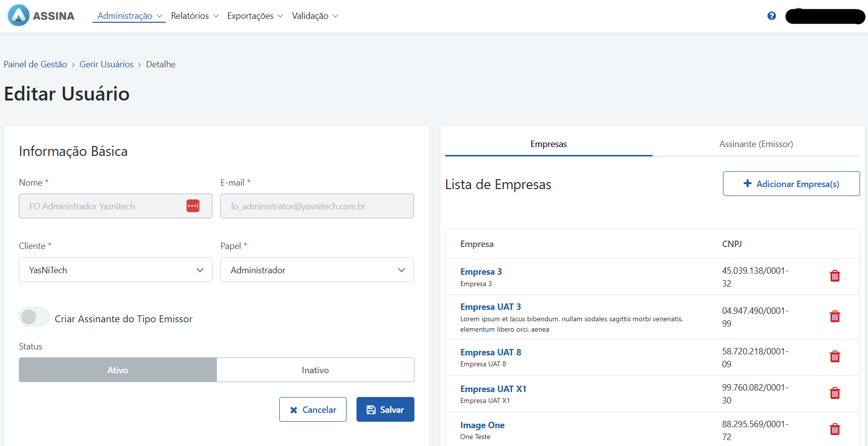Image resolution: width=868 pixels, height=446 pixels.
Task: Open the Administração menu
Action: point(129,16)
